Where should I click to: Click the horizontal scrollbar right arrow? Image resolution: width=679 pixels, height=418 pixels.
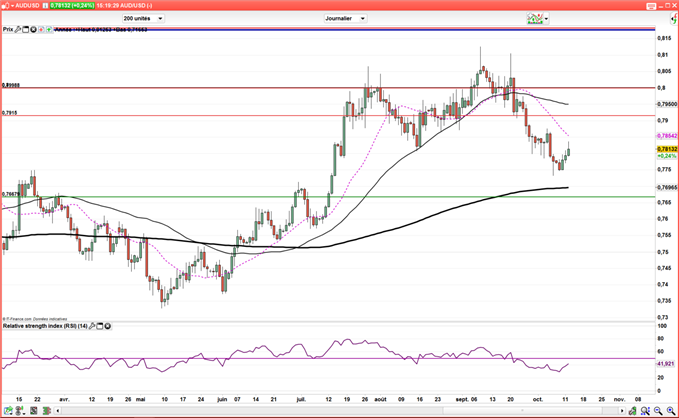(622, 410)
